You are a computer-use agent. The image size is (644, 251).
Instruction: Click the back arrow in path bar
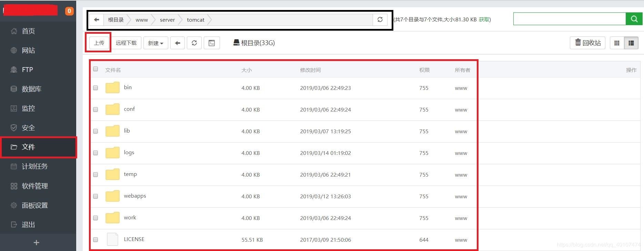tap(97, 20)
